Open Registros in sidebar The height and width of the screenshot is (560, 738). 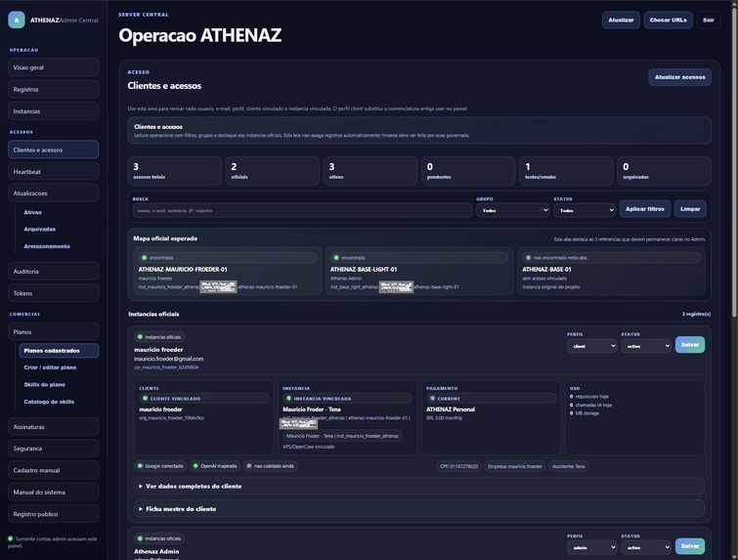[x=53, y=89]
